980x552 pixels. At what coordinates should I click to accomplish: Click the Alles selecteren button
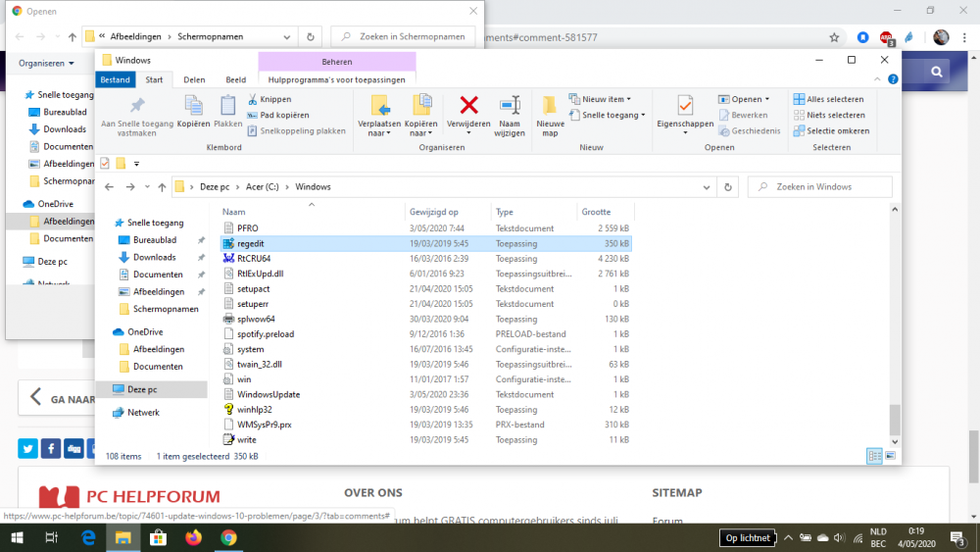(x=828, y=99)
